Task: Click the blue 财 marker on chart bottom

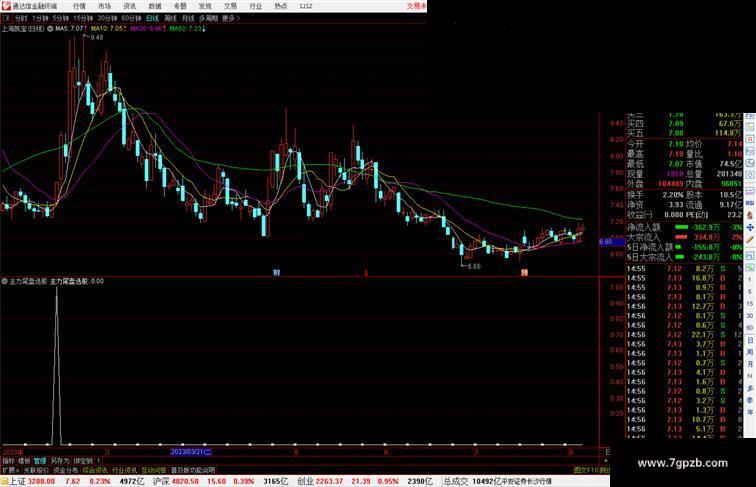Action: point(276,272)
